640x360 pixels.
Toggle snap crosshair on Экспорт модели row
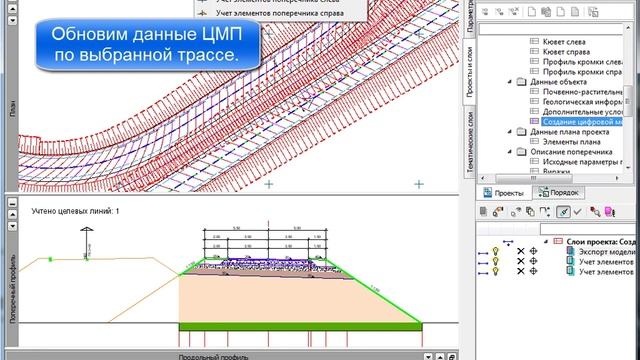(533, 251)
